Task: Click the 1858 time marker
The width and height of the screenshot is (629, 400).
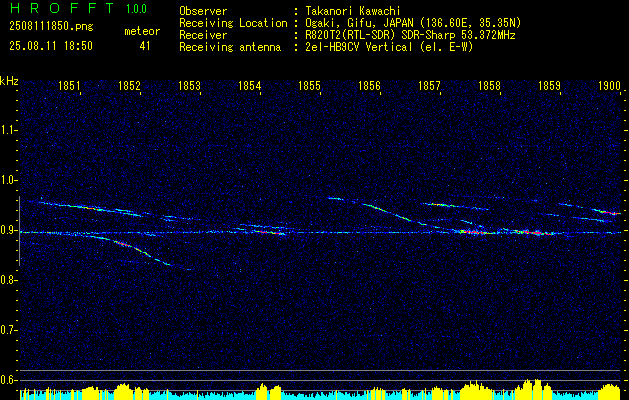Action: click(x=489, y=85)
